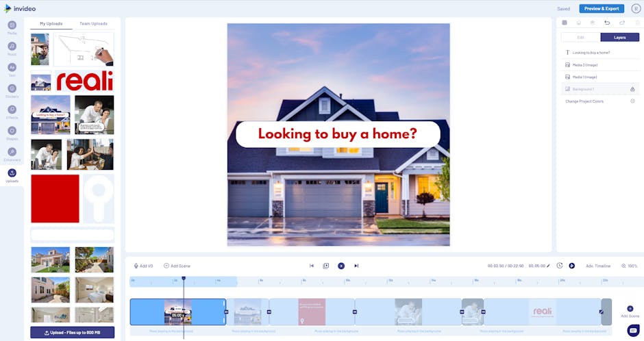Open the 100% zoom level control
The image size is (644, 341).
[x=629, y=266]
